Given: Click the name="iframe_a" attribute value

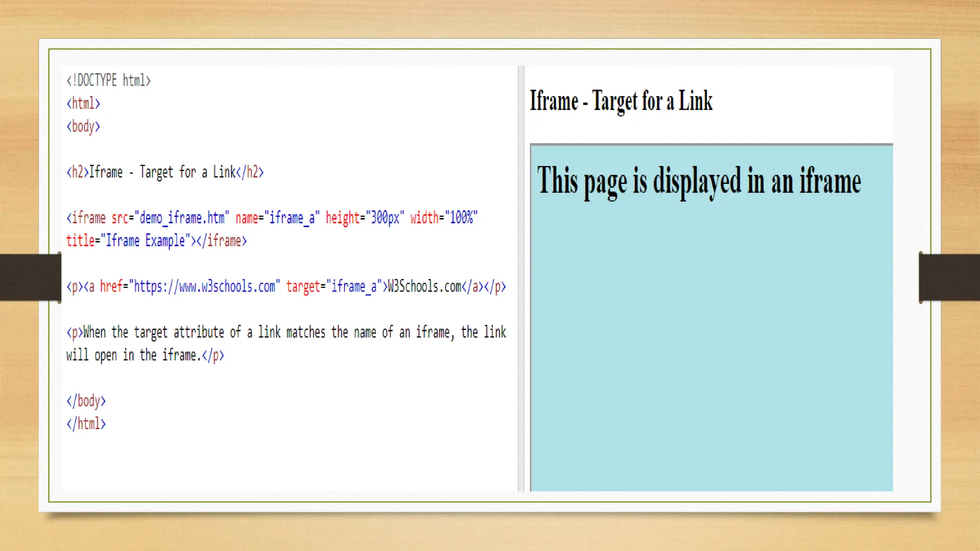Looking at the screenshot, I should pyautogui.click(x=292, y=218).
